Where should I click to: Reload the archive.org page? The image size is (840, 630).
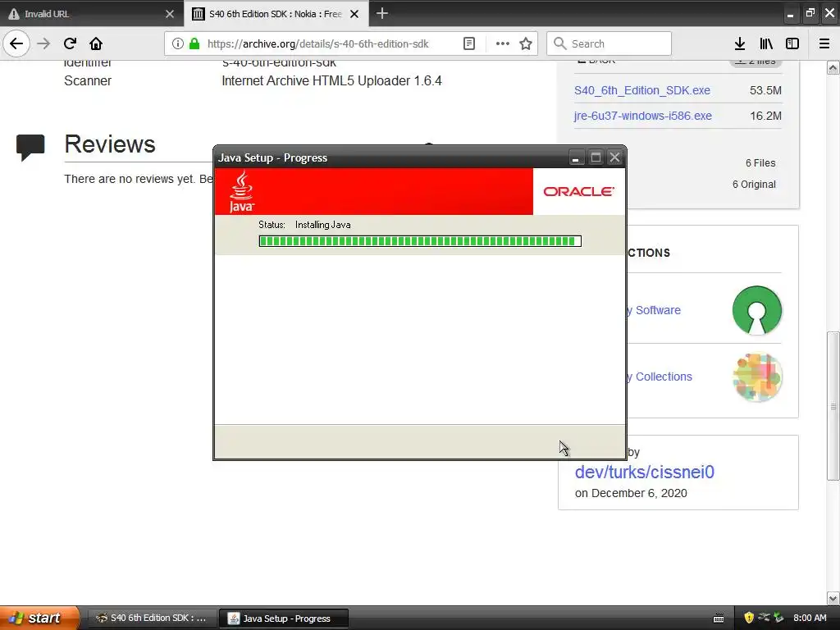[70, 43]
